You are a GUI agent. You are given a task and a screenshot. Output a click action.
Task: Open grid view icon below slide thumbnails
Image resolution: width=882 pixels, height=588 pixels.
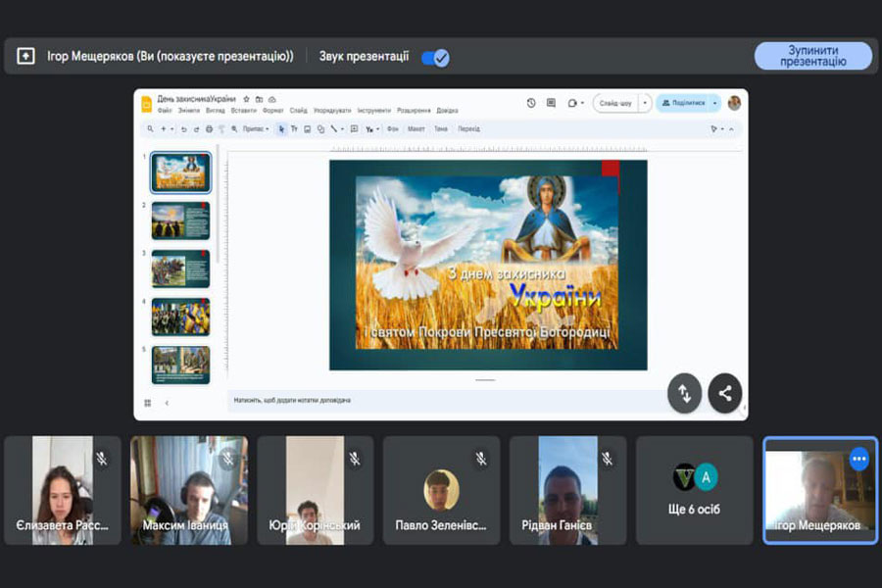click(x=148, y=402)
